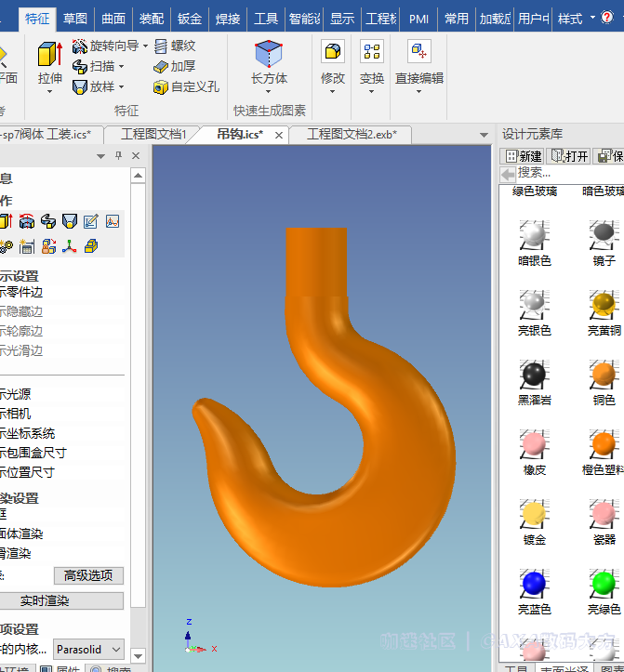Screen dimensions: 624x672
Task: Switch to the 草图 ribbon tab
Action: click(x=75, y=19)
